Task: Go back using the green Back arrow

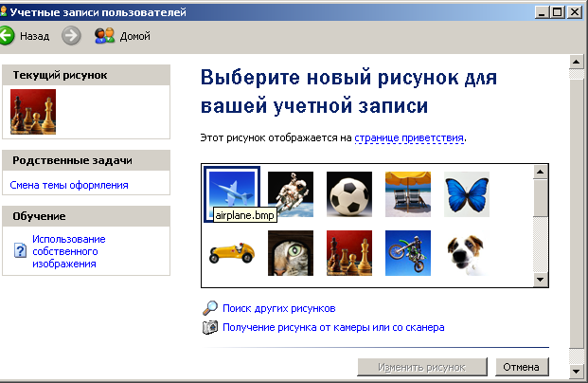Action: [7, 36]
